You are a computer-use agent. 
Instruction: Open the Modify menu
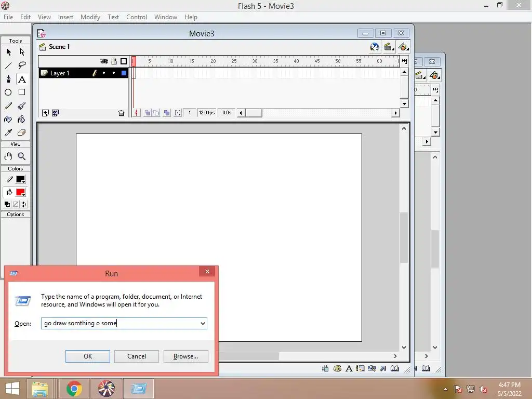click(90, 17)
